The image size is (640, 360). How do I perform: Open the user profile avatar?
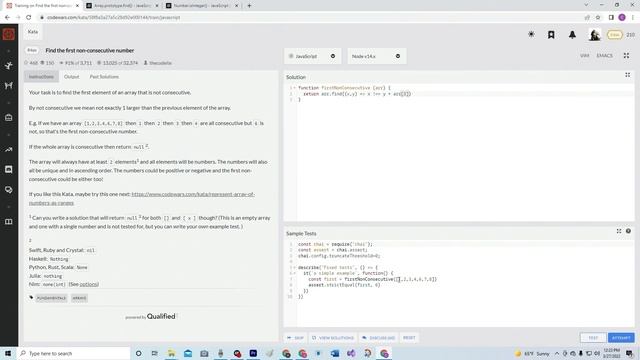(594, 35)
